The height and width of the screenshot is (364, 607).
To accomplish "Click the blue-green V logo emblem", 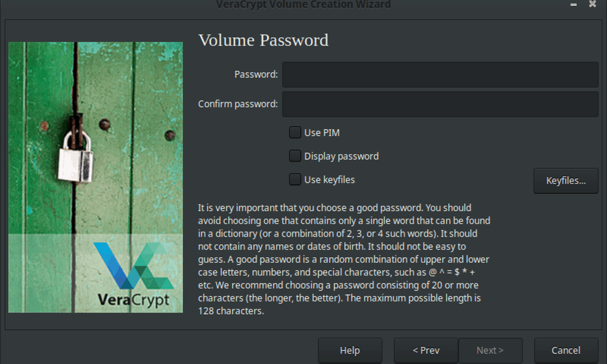I will click(134, 265).
